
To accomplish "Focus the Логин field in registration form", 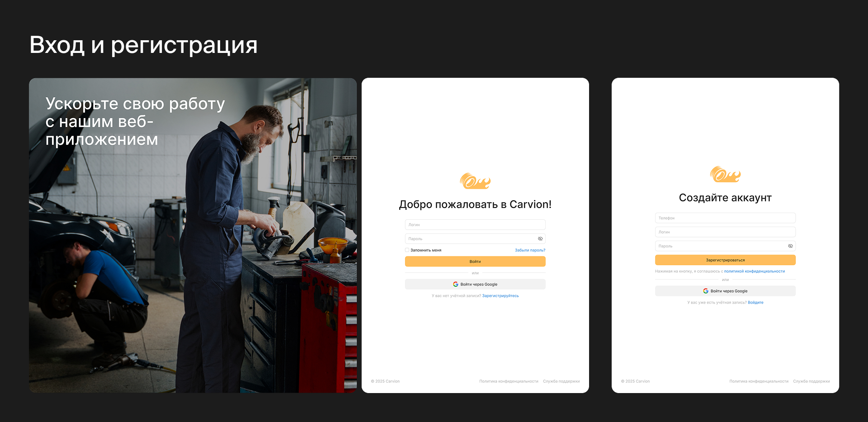I will pyautogui.click(x=725, y=232).
